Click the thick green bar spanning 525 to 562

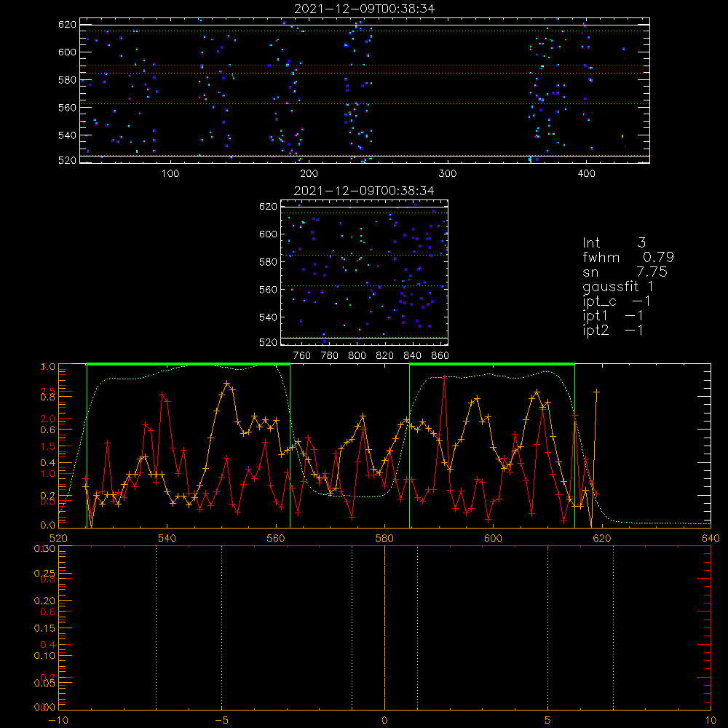point(189,364)
